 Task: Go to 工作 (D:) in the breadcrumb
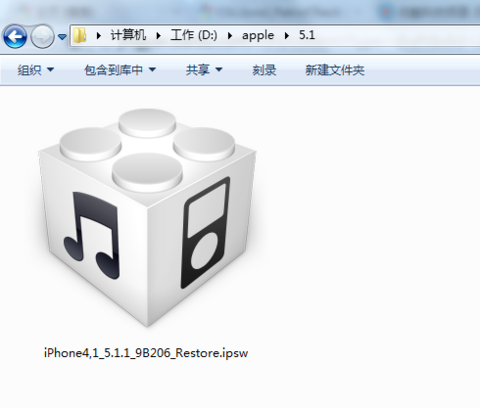(194, 35)
